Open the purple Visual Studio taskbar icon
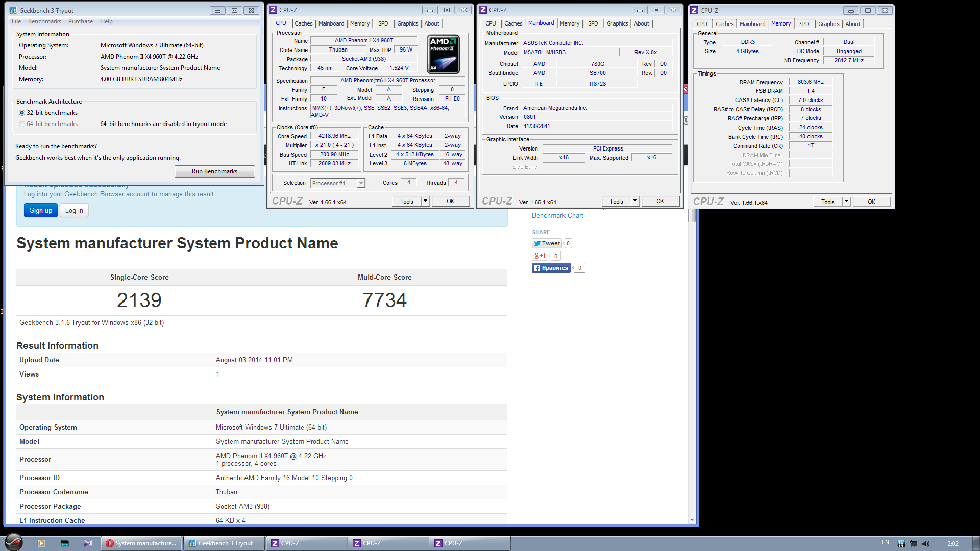The image size is (980, 551). 88,543
